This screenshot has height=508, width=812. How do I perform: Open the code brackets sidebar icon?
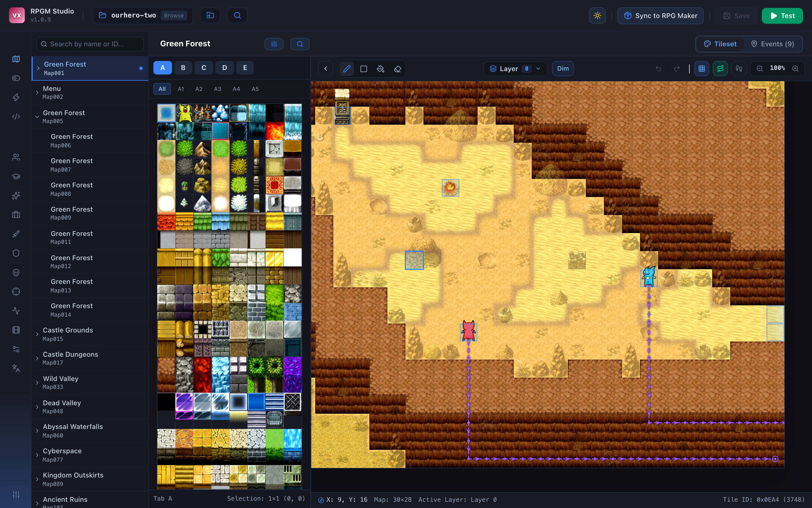[x=16, y=117]
